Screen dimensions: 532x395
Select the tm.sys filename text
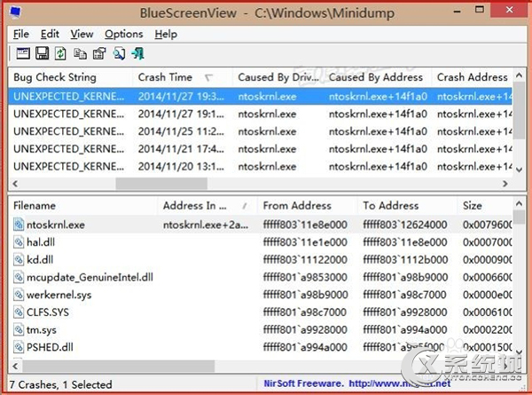(42, 330)
